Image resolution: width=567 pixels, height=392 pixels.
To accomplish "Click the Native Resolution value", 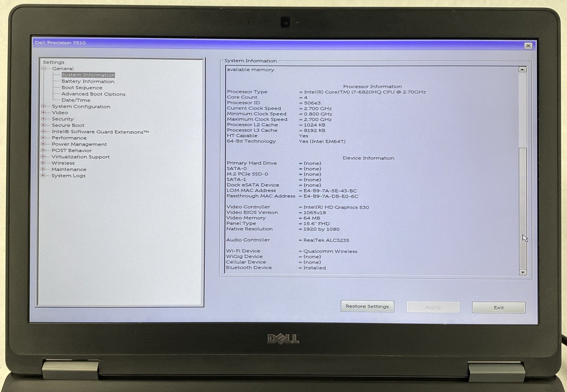I will tap(321, 229).
